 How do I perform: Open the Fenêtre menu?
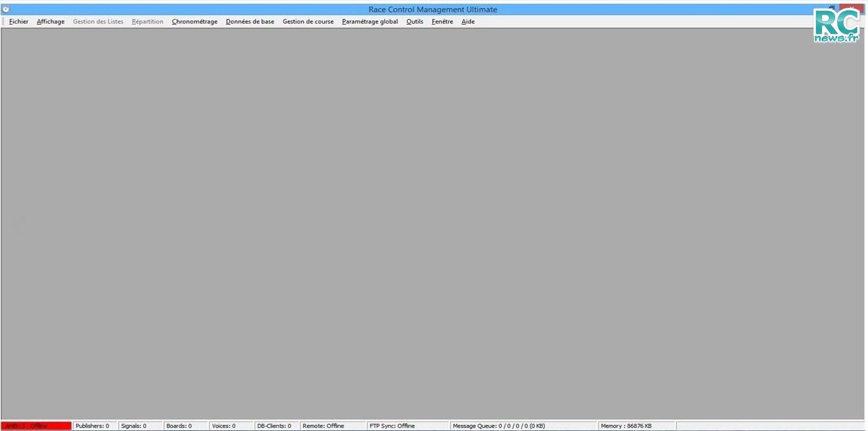tap(442, 22)
